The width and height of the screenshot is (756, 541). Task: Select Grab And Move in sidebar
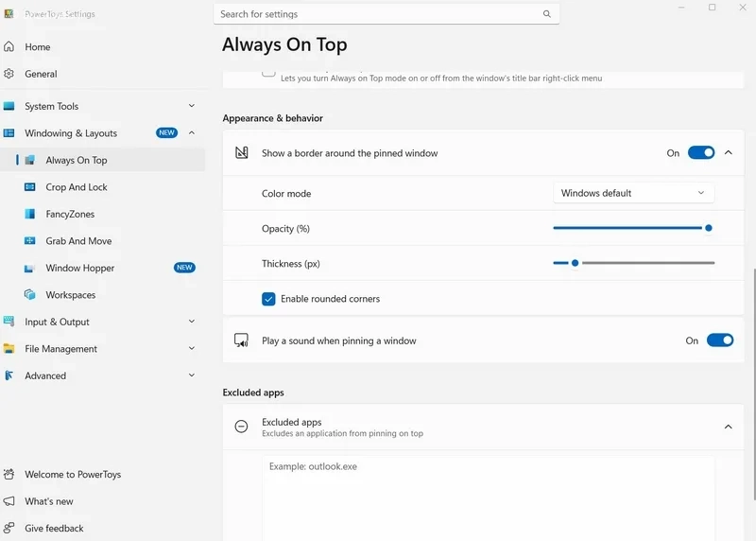point(102,241)
